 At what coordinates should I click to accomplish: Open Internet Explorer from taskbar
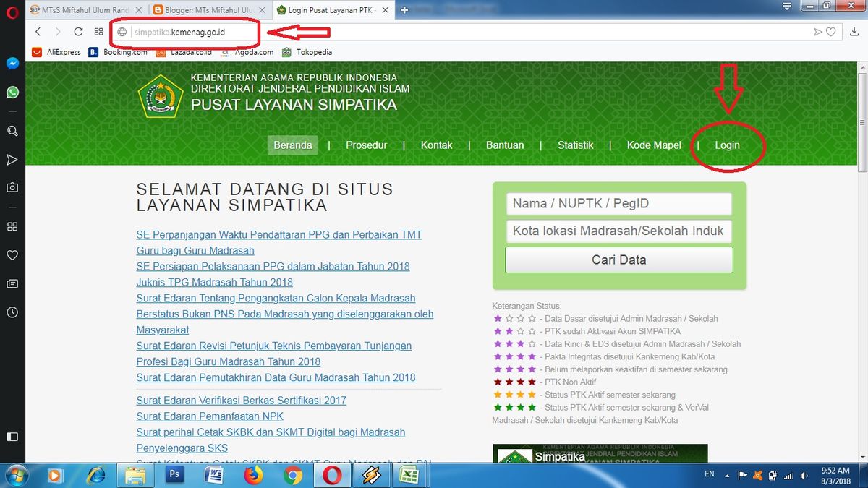[95, 475]
